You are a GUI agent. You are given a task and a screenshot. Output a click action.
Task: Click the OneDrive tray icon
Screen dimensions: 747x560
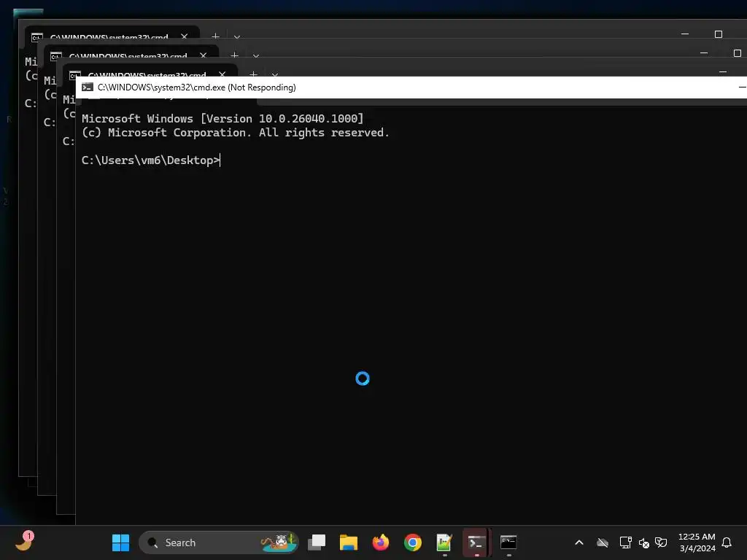pyautogui.click(x=603, y=542)
